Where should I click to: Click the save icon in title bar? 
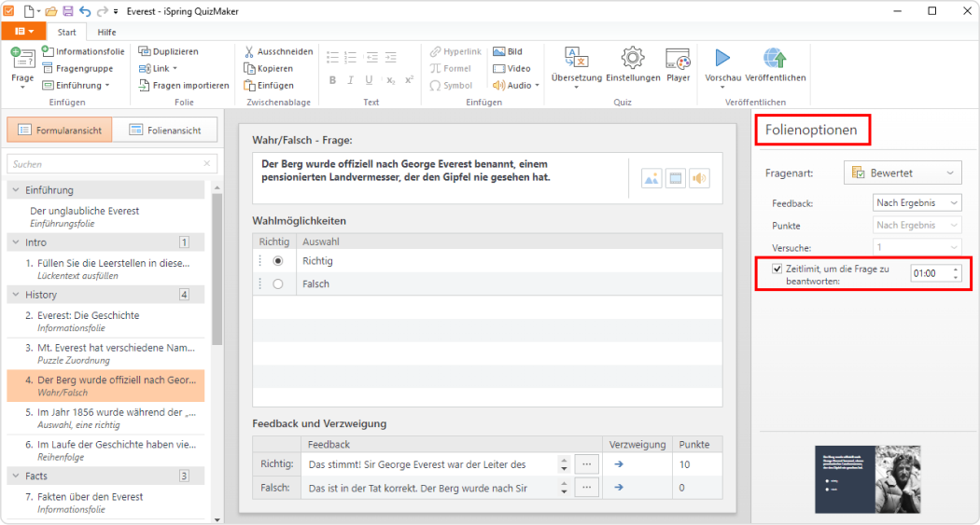click(x=68, y=11)
